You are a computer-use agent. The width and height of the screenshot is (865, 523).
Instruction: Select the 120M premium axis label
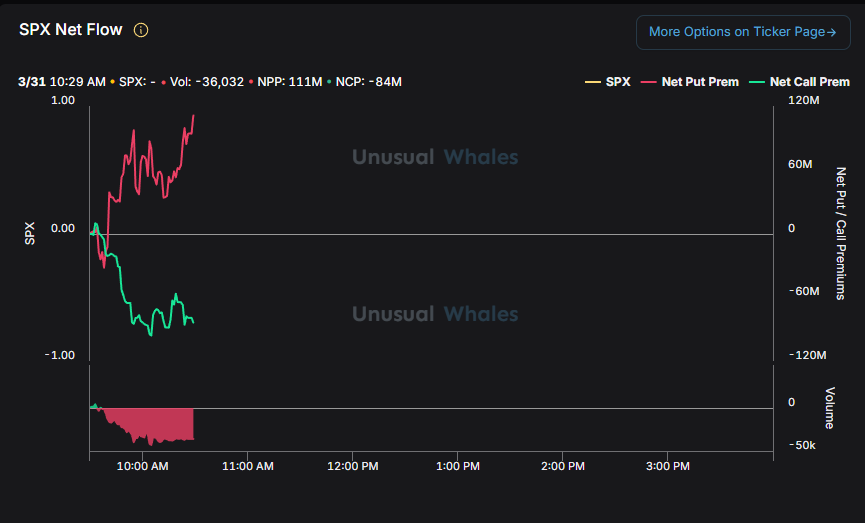click(x=804, y=100)
